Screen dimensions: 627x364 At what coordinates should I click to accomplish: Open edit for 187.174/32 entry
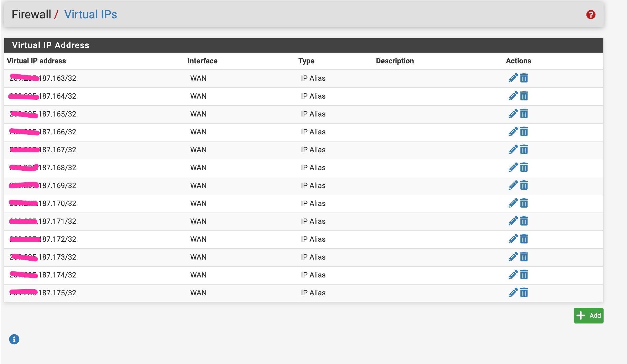pos(513,275)
